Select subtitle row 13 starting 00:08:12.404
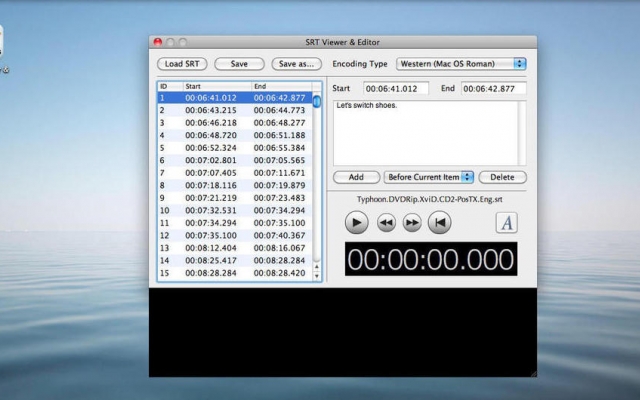 click(235, 248)
